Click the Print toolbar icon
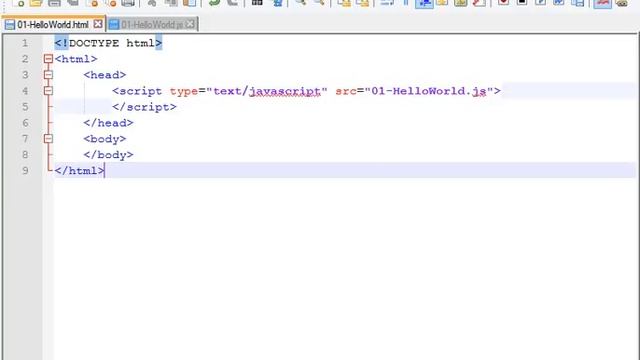Screen dimensions: 640x360 point(128,3)
